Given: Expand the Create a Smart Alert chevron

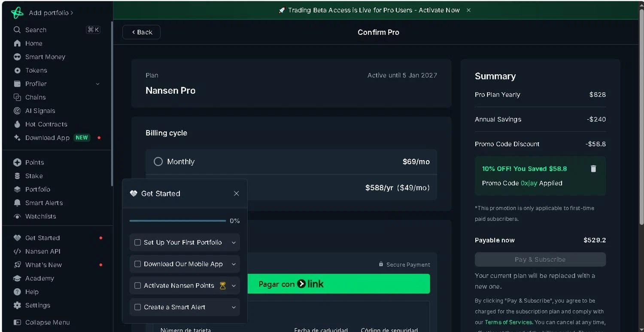Looking at the screenshot, I should pyautogui.click(x=234, y=307).
